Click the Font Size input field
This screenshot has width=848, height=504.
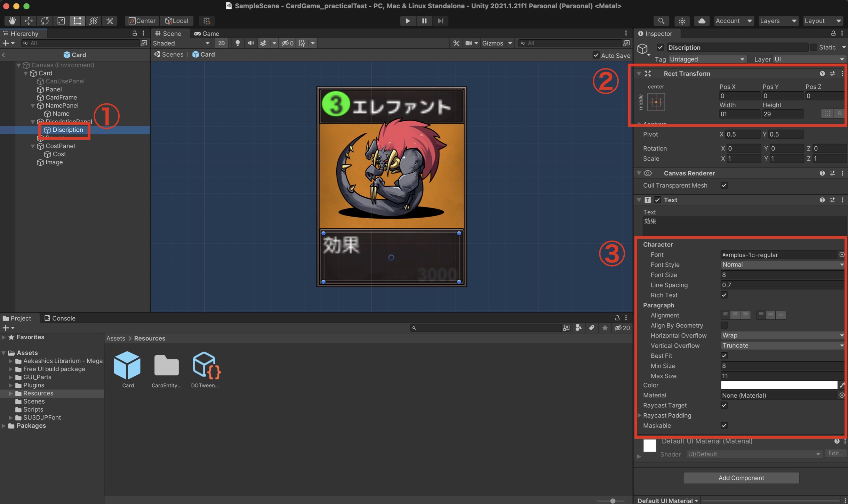click(x=782, y=275)
